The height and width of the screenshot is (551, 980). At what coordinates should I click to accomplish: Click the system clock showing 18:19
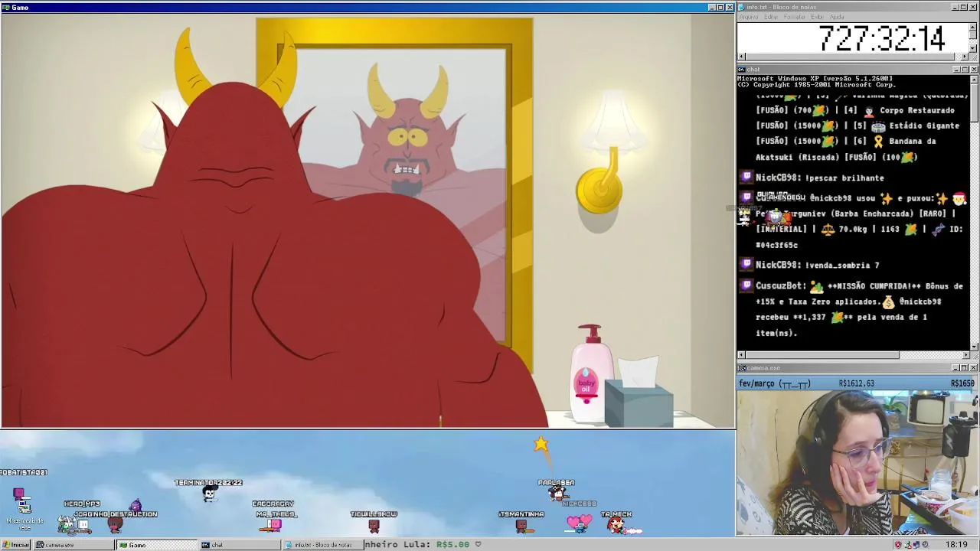pos(956,545)
